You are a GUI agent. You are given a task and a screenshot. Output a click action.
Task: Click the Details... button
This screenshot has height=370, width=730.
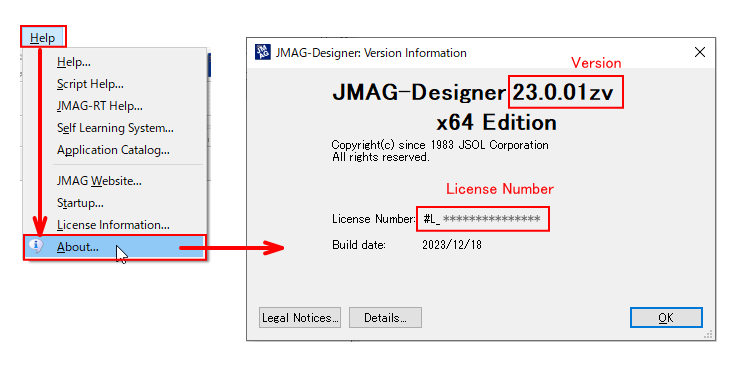[385, 317]
